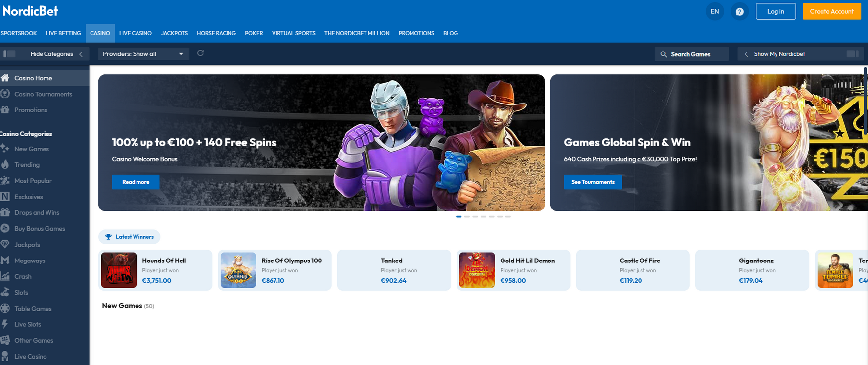The width and height of the screenshot is (868, 365).
Task: Open the Providers dropdown
Action: point(143,54)
